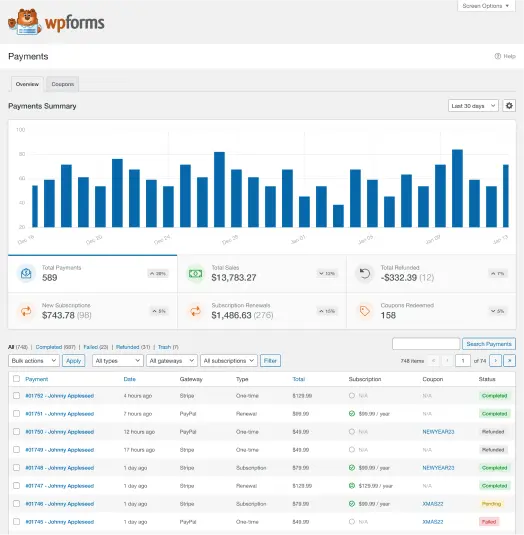524x535 pixels.
Task: Open the XMAS22 coupon for payment #01746
Action: click(x=433, y=504)
